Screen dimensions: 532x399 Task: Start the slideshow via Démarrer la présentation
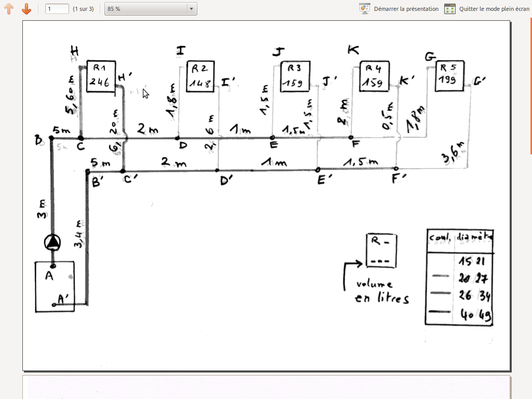(x=406, y=9)
